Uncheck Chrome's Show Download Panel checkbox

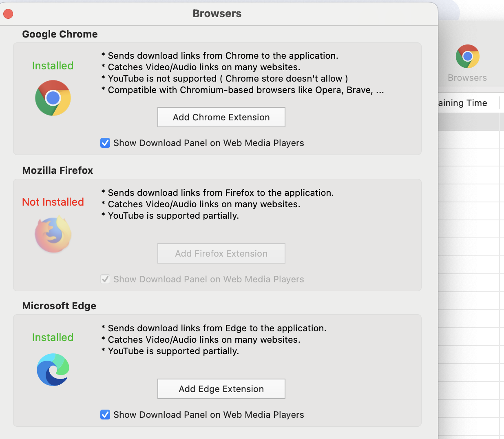pos(105,143)
